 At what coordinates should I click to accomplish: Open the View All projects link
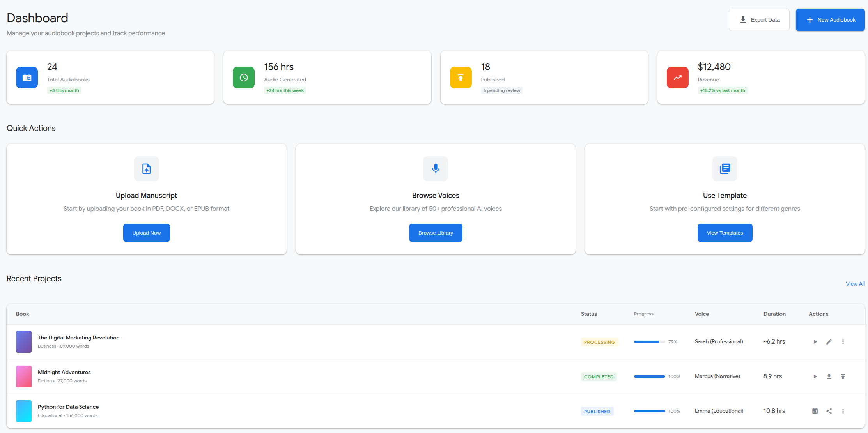pos(855,284)
